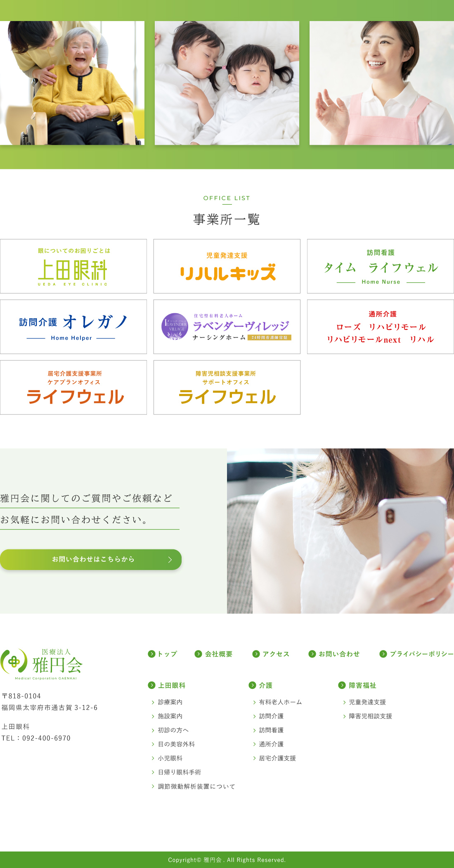The width and height of the screenshot is (454, 868).
Task: Open the 上田眼科 eye clinic banner
Action: point(73,266)
